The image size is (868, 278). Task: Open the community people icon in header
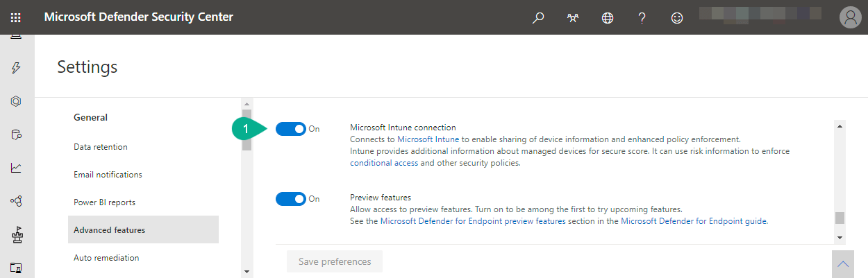(574, 18)
